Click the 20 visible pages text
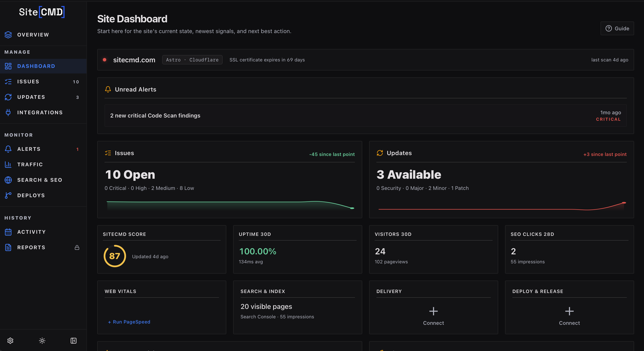This screenshot has height=351, width=644. pyautogui.click(x=266, y=307)
